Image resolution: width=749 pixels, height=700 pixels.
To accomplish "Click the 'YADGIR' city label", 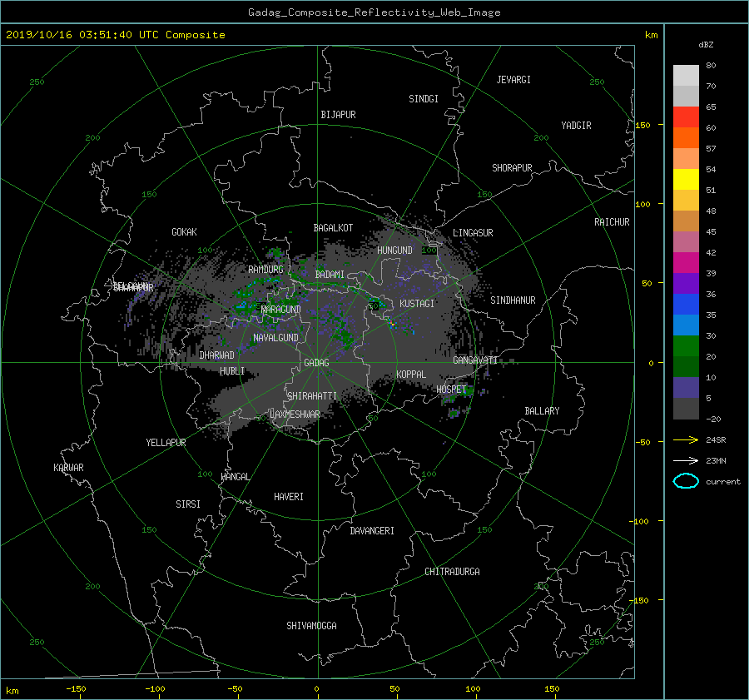I will (576, 126).
